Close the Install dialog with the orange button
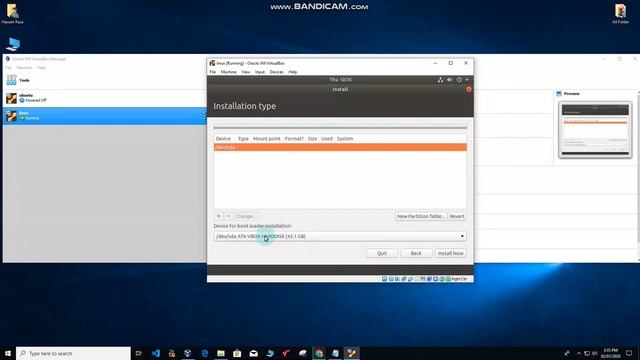 click(x=469, y=89)
